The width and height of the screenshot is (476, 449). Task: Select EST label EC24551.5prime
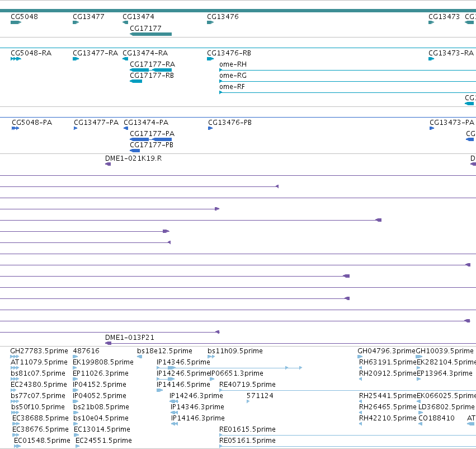[x=103, y=441]
